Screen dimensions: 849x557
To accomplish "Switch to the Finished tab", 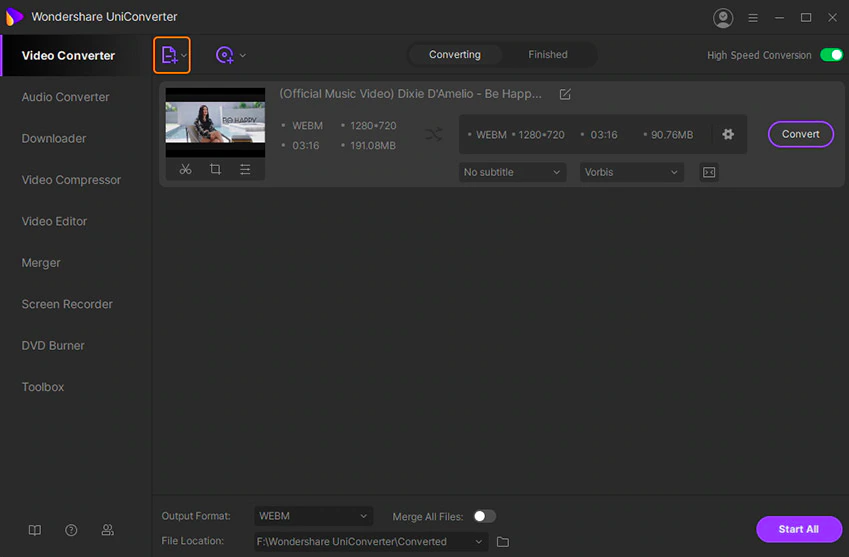I will [548, 55].
